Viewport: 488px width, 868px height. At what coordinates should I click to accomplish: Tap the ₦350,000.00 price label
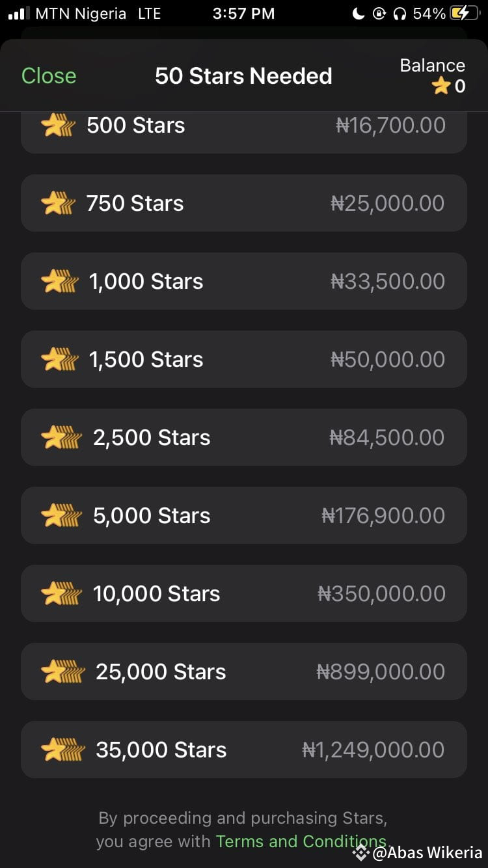tap(381, 594)
